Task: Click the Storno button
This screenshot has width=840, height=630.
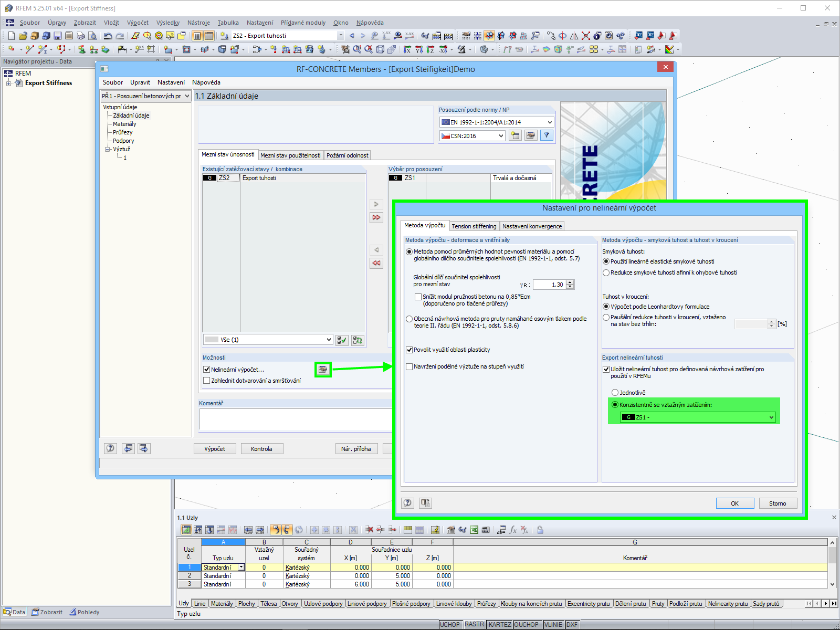Action: pos(778,503)
